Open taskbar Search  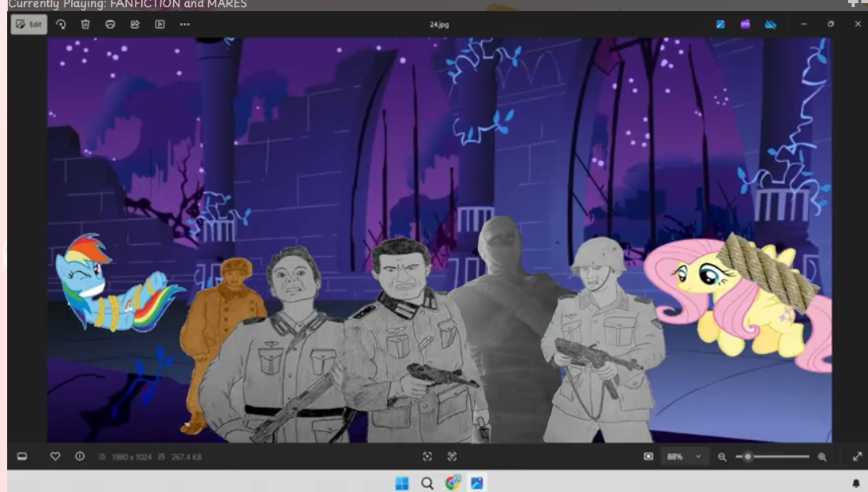[x=428, y=483]
